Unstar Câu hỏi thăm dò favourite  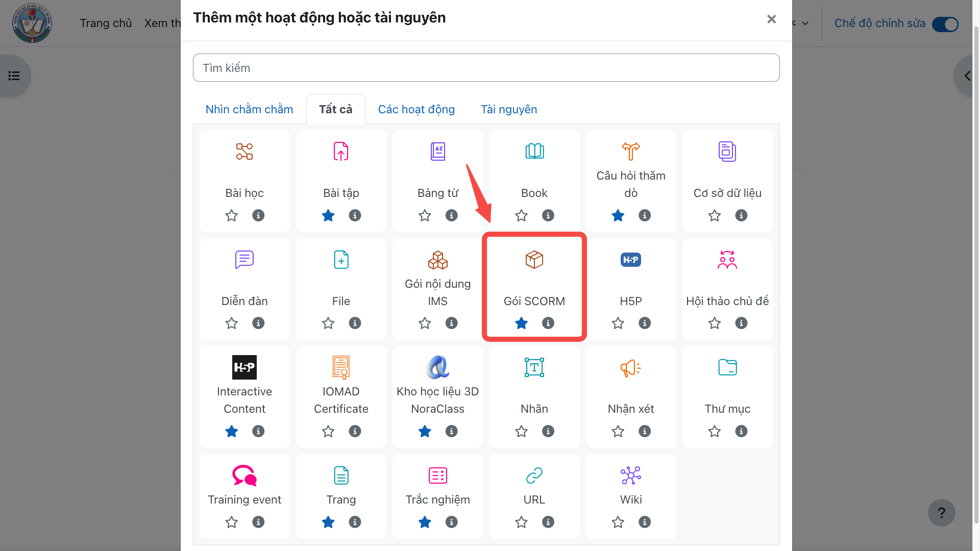click(x=618, y=215)
